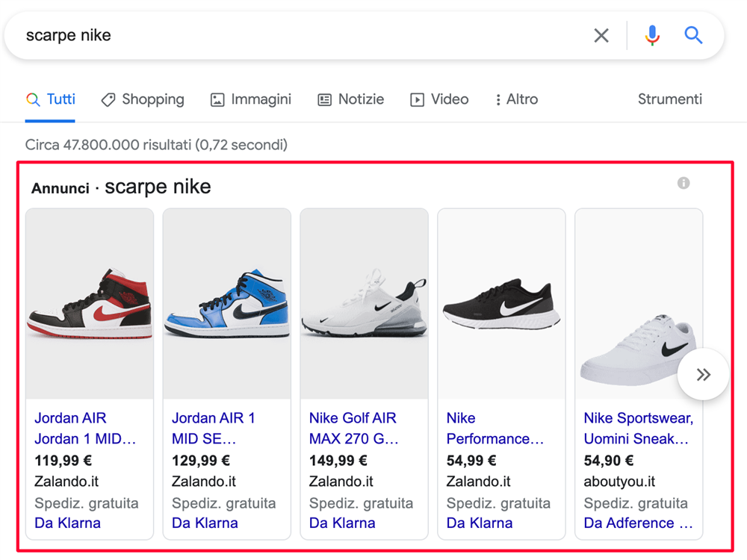The image size is (747, 560).
Task: Open the ads info icon beside Annunci
Action: (684, 183)
